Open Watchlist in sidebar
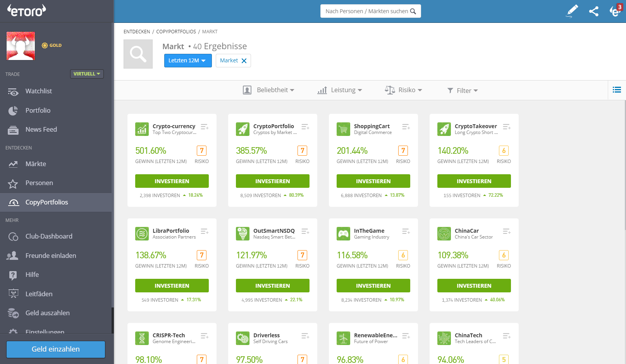626x364 pixels. 56,91
